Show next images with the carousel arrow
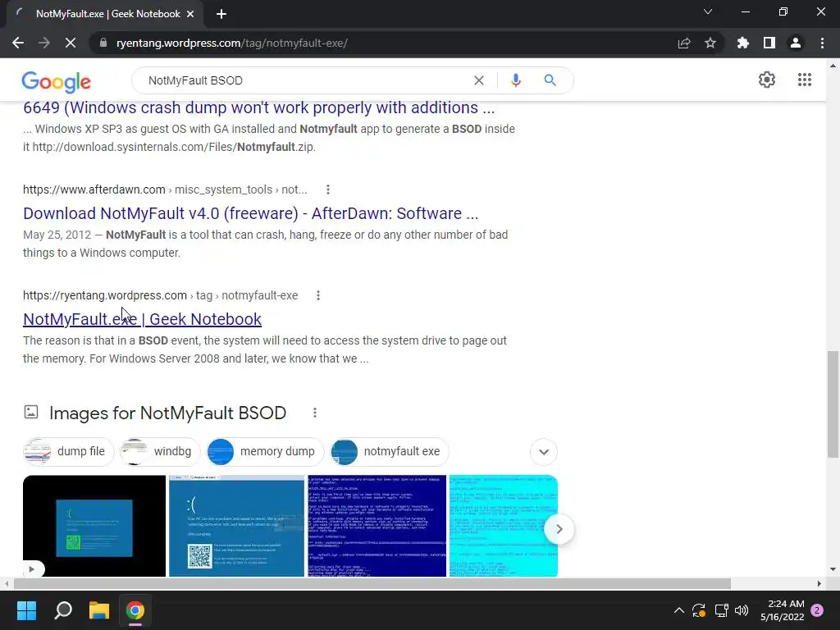 click(559, 529)
